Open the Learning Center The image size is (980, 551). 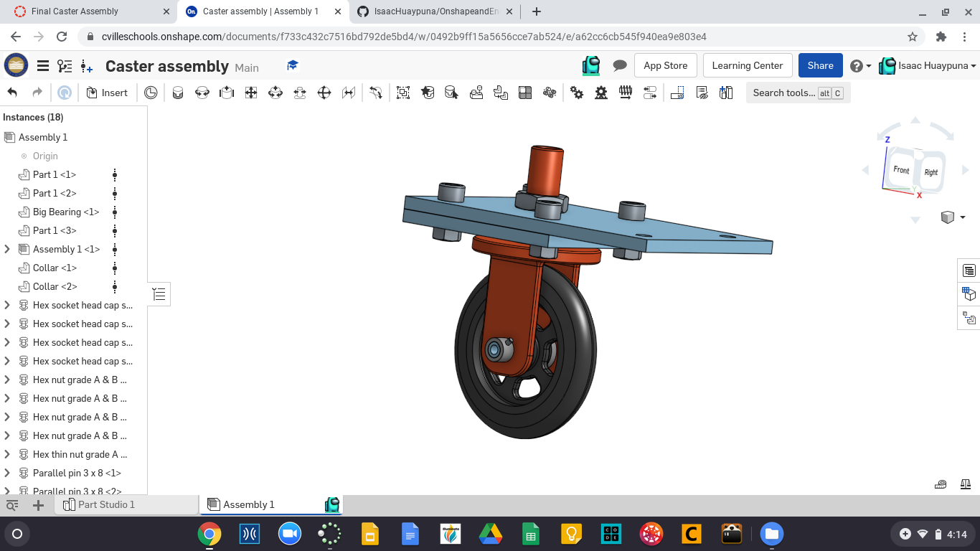pos(748,65)
